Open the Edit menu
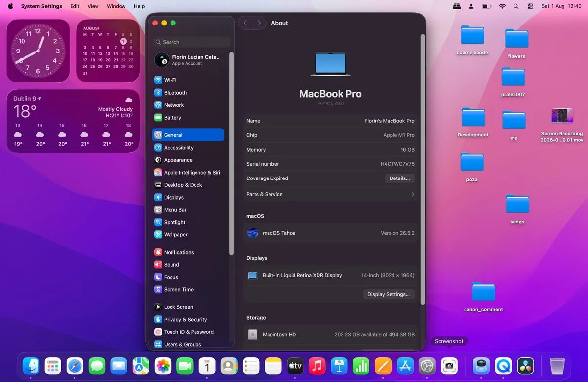This screenshot has width=588, height=382. pyautogui.click(x=74, y=6)
